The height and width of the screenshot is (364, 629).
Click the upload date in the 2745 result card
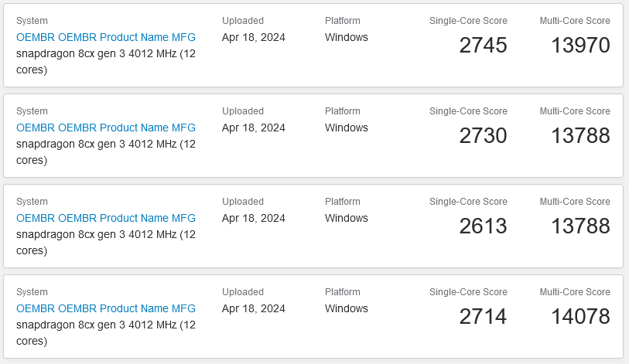[x=254, y=37]
